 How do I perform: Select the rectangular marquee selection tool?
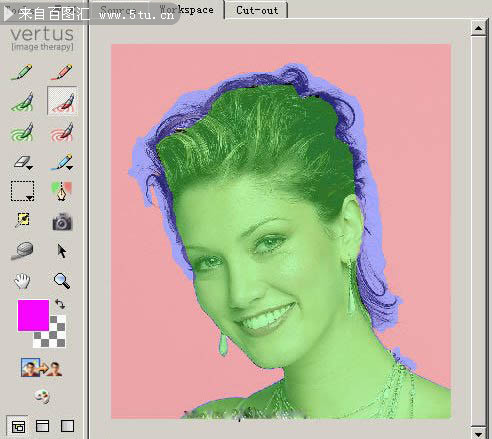point(22,191)
